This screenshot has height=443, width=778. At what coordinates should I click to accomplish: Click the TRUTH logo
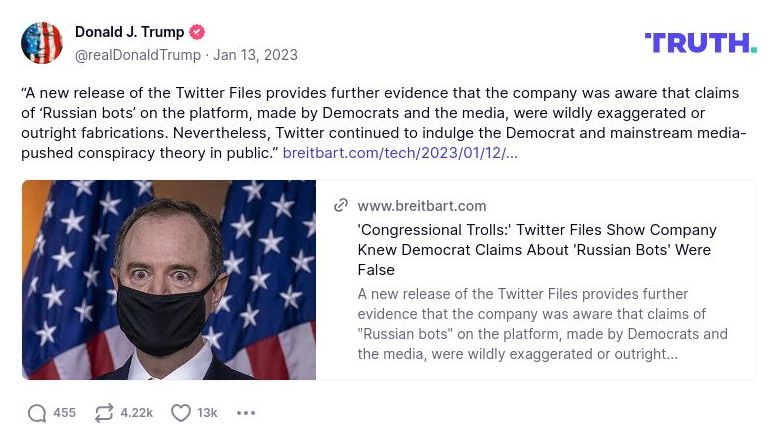[x=700, y=42]
